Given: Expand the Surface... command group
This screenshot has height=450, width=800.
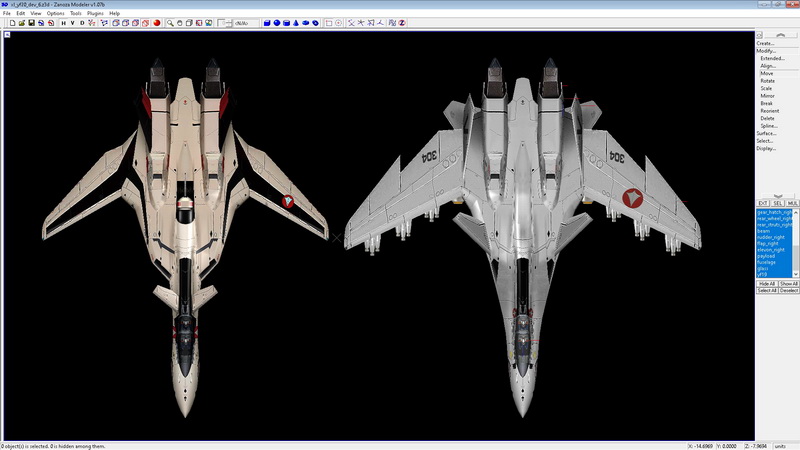Looking at the screenshot, I should pyautogui.click(x=766, y=133).
